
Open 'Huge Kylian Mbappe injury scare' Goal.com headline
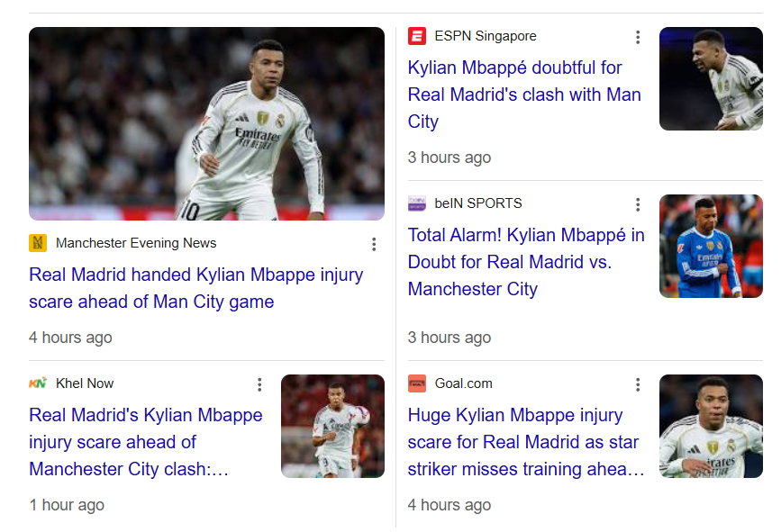click(526, 442)
